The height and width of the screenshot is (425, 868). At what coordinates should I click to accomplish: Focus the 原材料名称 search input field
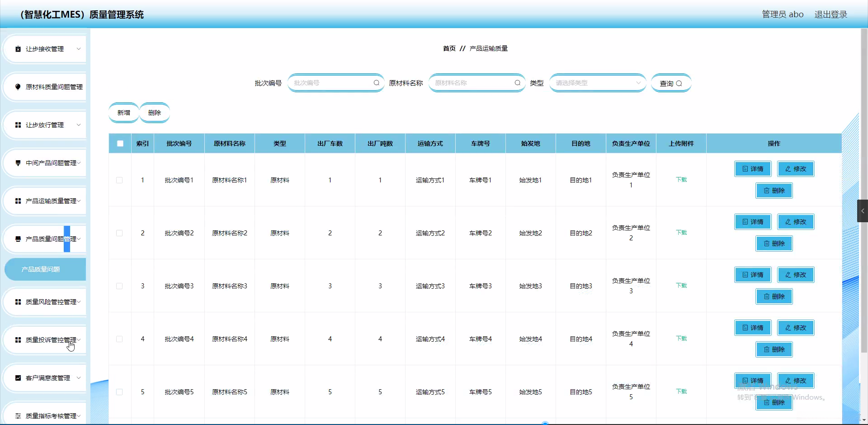[x=477, y=83]
